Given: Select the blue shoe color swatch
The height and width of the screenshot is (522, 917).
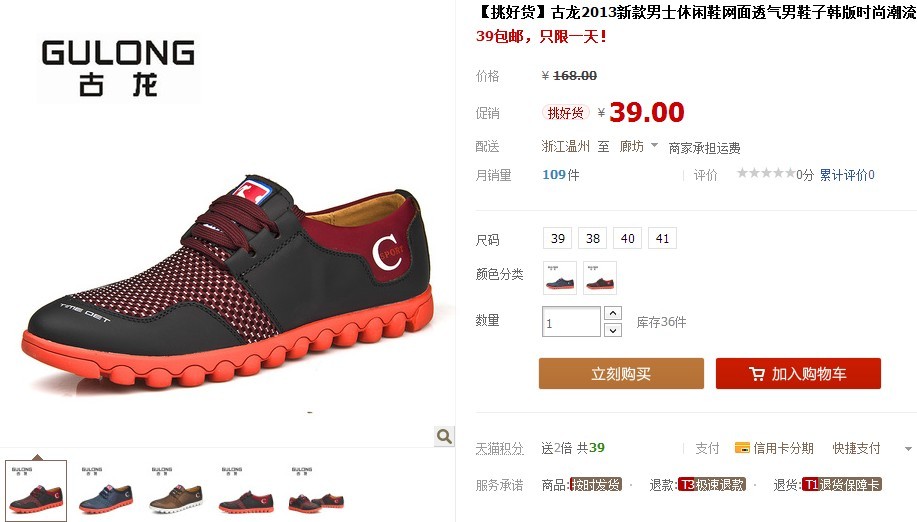Looking at the screenshot, I should (x=560, y=278).
